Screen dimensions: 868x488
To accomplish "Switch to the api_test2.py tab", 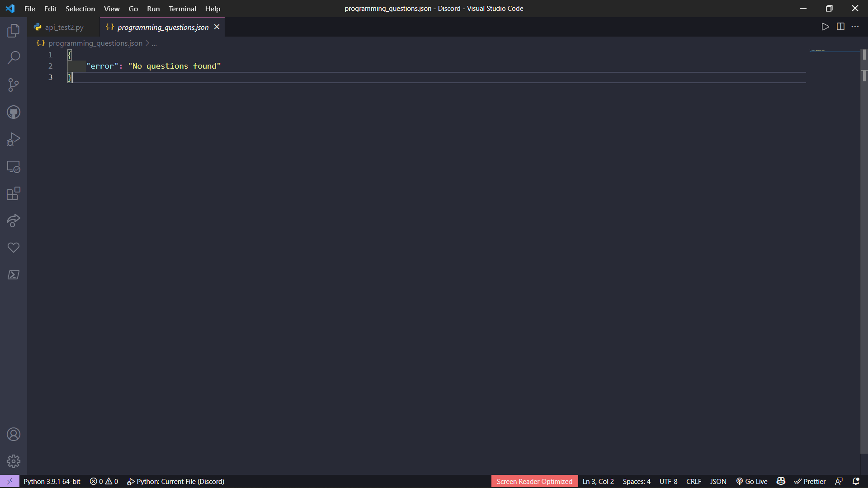I will pos(64,27).
